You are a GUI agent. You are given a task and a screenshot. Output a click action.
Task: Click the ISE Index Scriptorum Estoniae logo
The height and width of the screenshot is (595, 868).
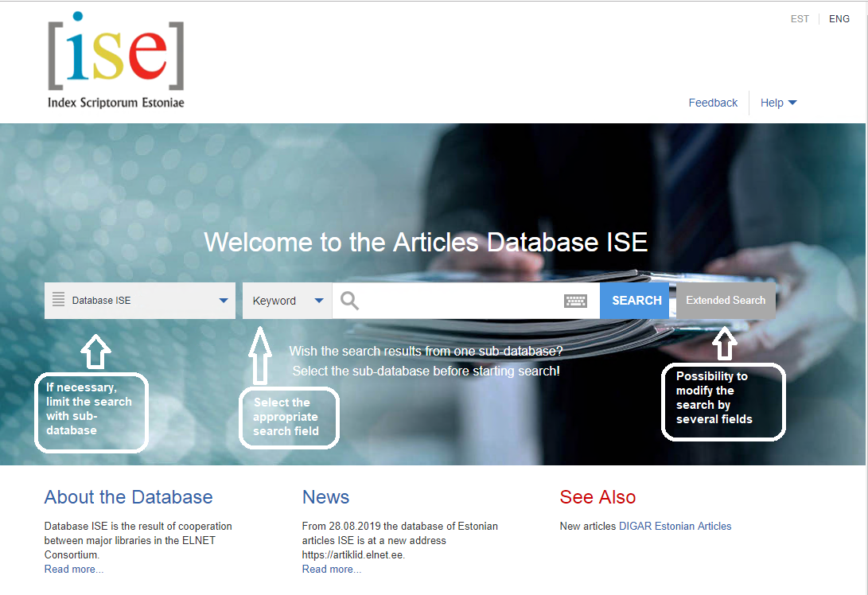tap(116, 60)
